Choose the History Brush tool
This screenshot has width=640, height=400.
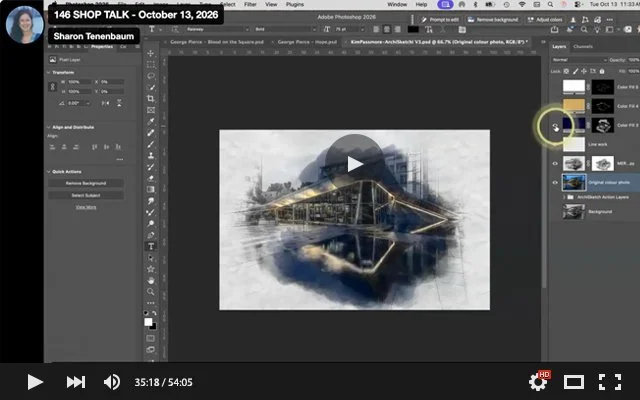click(x=151, y=167)
